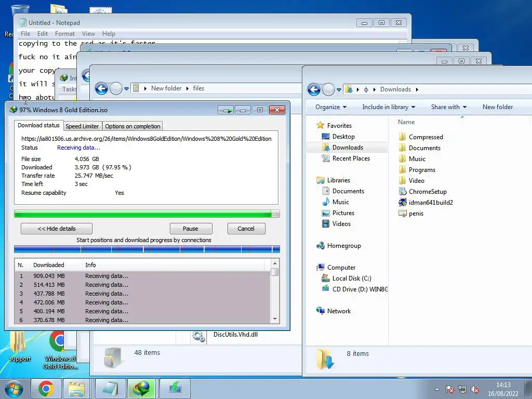Viewport: 532px width, 399px height.
Task: Open the Share with dropdown
Action: click(x=448, y=107)
